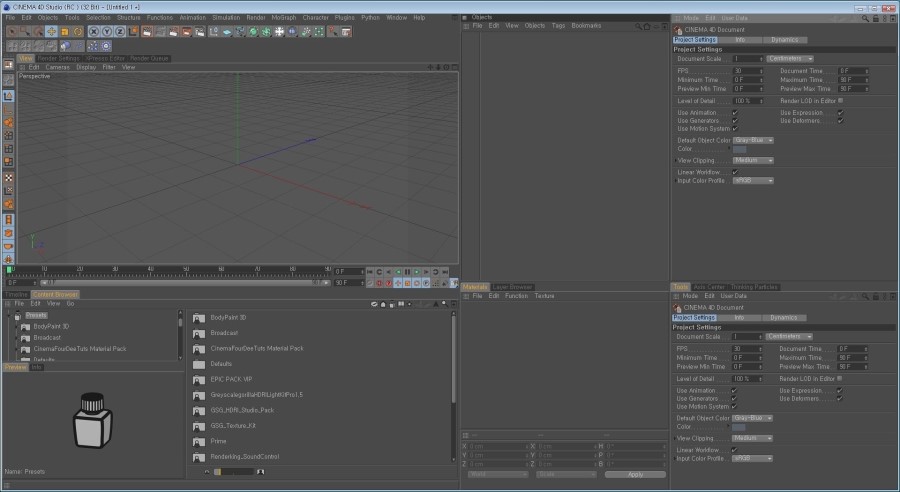Screen dimensions: 900x492
Task: Toggle the X axis lock
Action: pos(93,32)
